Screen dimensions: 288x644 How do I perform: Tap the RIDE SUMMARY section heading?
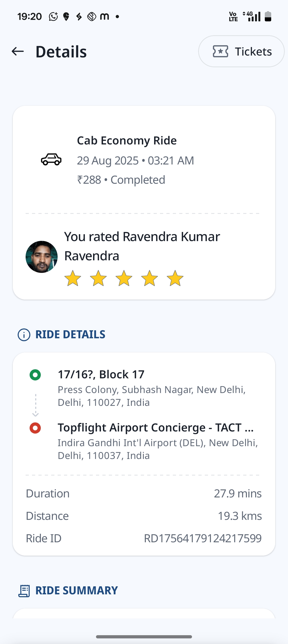point(77,591)
